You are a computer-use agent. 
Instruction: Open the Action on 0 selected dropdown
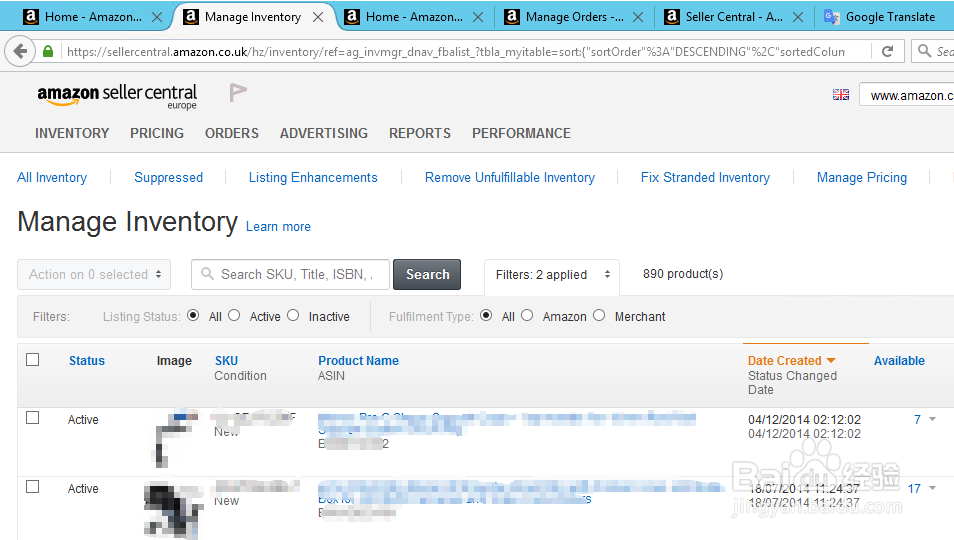point(94,274)
